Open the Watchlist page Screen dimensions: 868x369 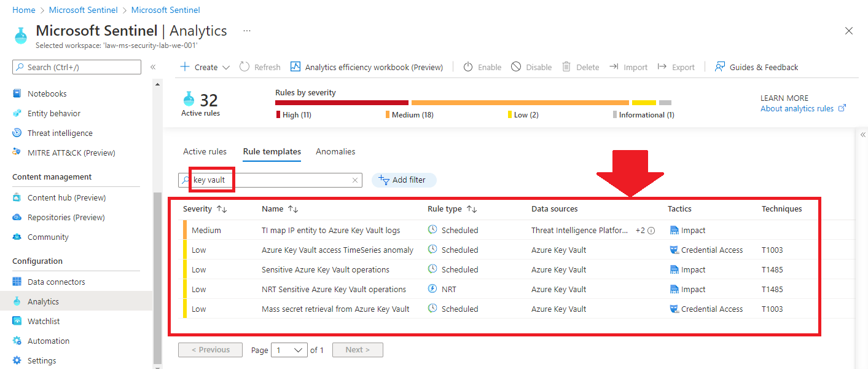tap(44, 321)
